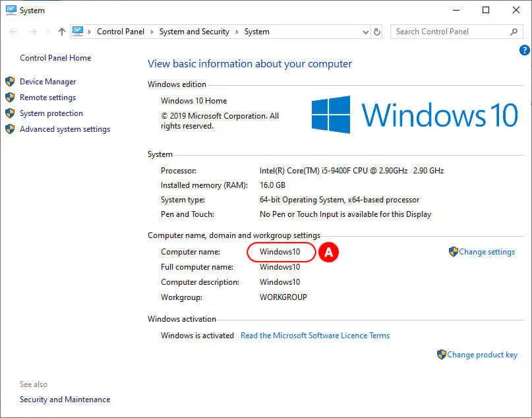Viewport: 532px width, 418px height.
Task: Click the Change settings shield icon
Action: coord(454,251)
